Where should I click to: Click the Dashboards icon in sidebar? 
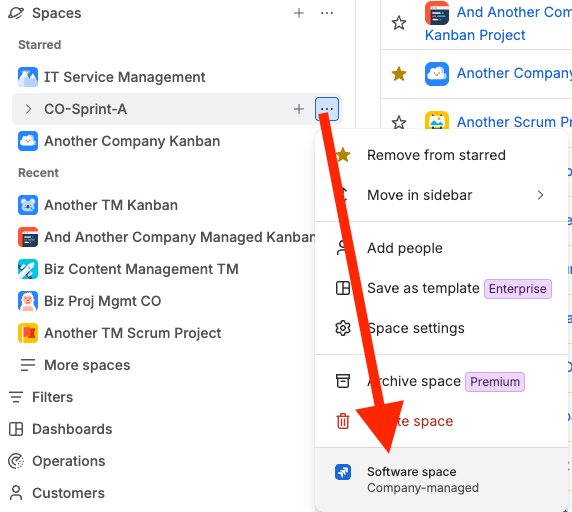point(16,429)
